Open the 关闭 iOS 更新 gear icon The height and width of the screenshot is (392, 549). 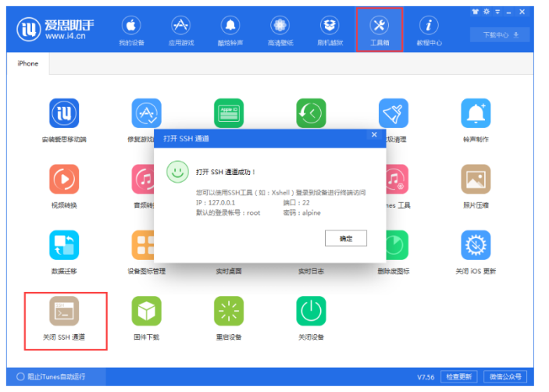[476, 245]
